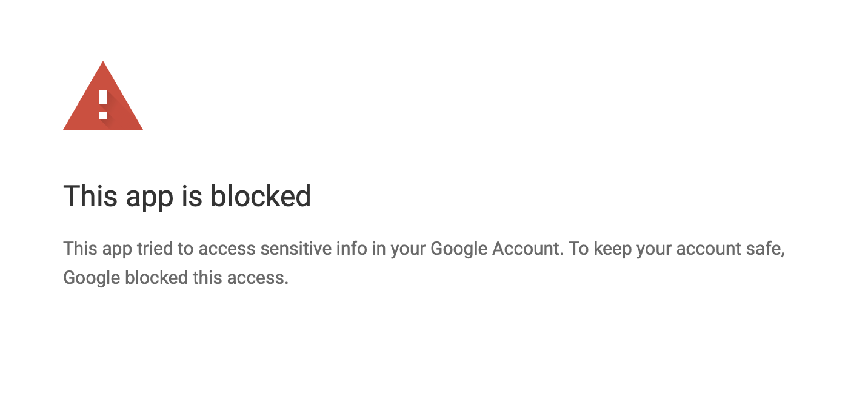Click the words "this access" on the second line
The image size is (868, 393).
pyautogui.click(x=238, y=278)
